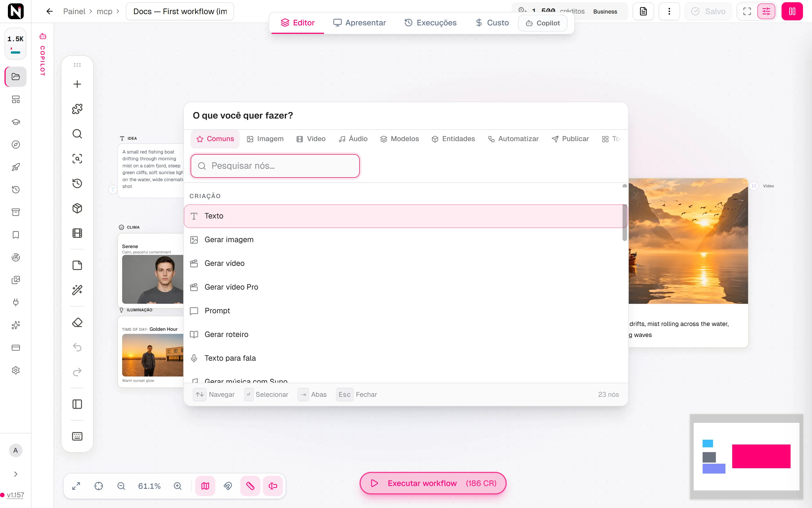This screenshot has height=508, width=812.
Task: Zoom out with the minus magnifier
Action: pyautogui.click(x=121, y=486)
